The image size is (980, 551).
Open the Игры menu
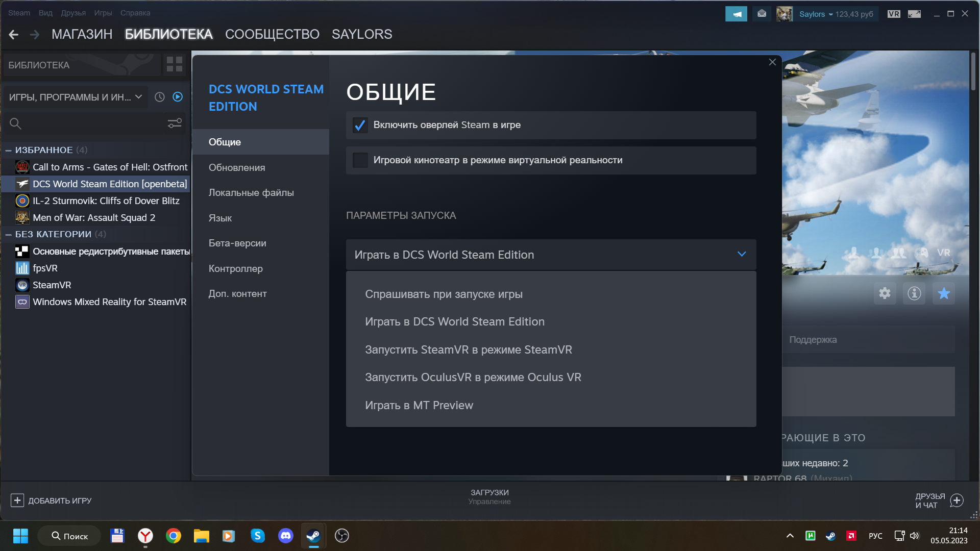(103, 13)
